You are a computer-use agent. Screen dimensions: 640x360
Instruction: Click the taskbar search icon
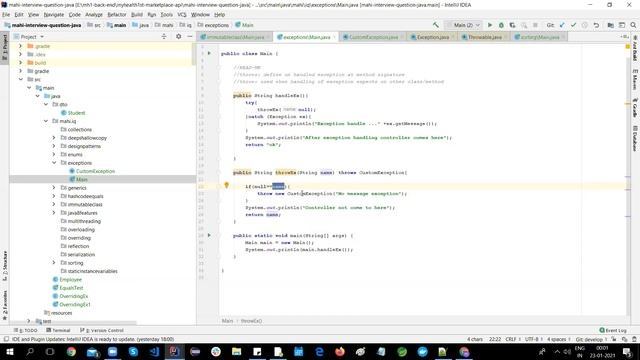click(30, 351)
